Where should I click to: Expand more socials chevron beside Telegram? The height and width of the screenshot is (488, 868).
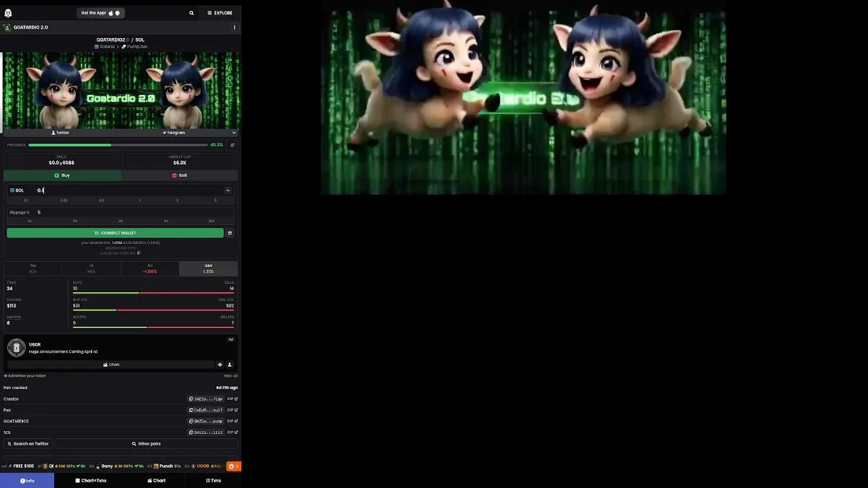point(234,133)
